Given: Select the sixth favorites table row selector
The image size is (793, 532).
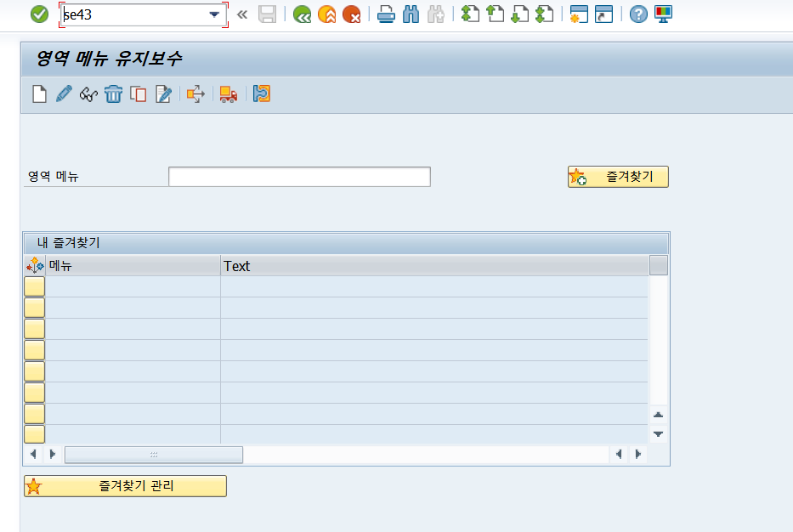Looking at the screenshot, I should [x=34, y=393].
